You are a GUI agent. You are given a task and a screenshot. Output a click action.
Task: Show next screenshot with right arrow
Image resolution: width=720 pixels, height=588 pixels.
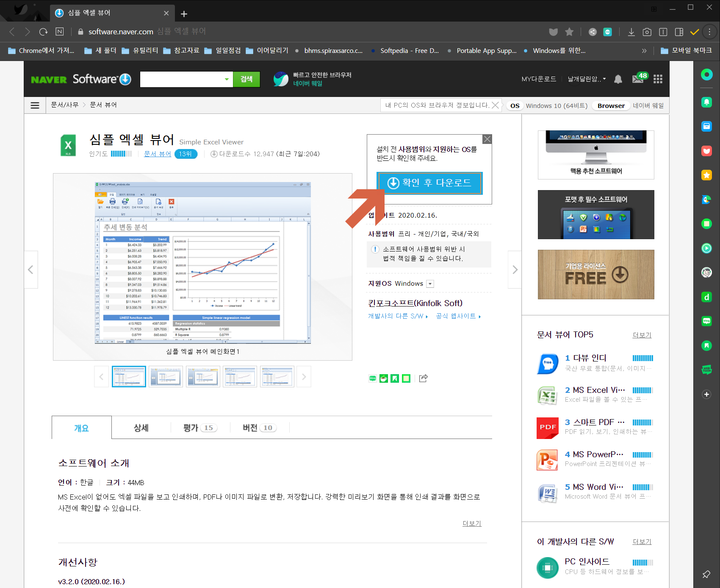click(515, 270)
